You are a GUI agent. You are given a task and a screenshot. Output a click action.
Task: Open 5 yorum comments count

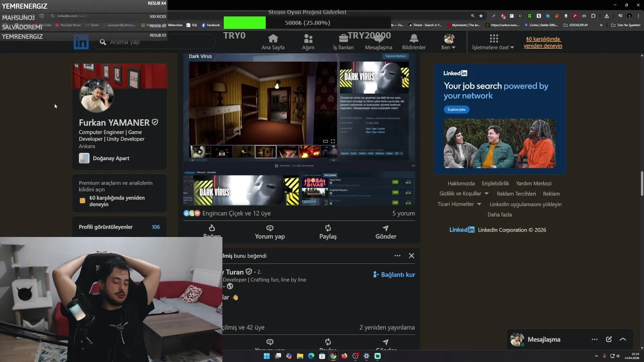[404, 213]
